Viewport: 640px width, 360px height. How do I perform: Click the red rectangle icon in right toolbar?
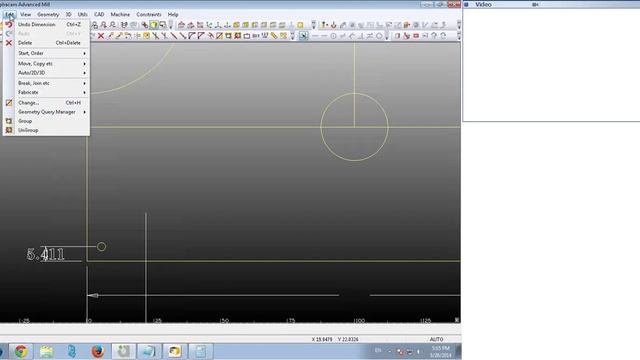coord(416,36)
